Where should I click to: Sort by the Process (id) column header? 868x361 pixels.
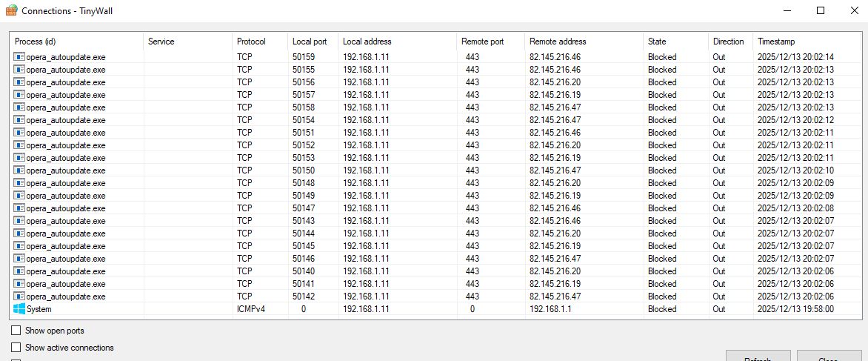click(77, 42)
